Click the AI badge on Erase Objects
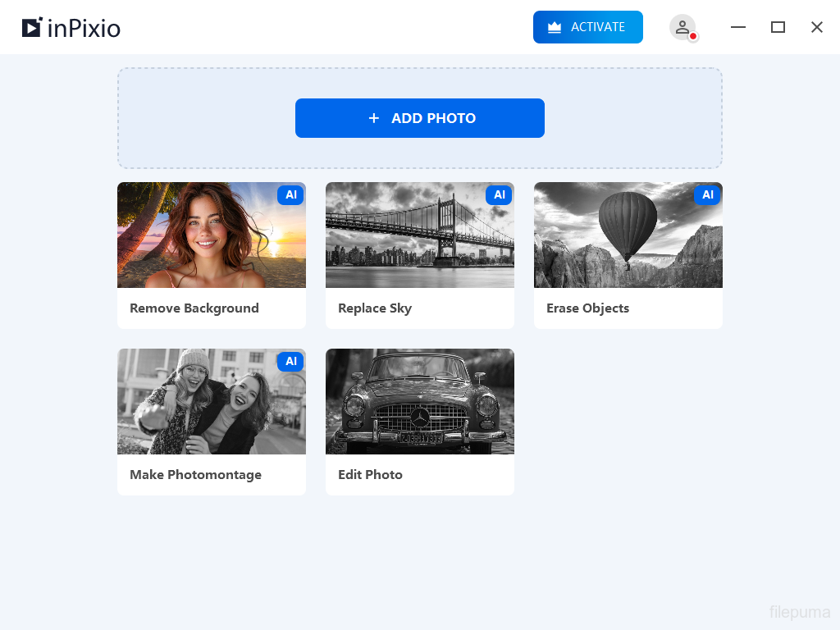 [x=707, y=195]
